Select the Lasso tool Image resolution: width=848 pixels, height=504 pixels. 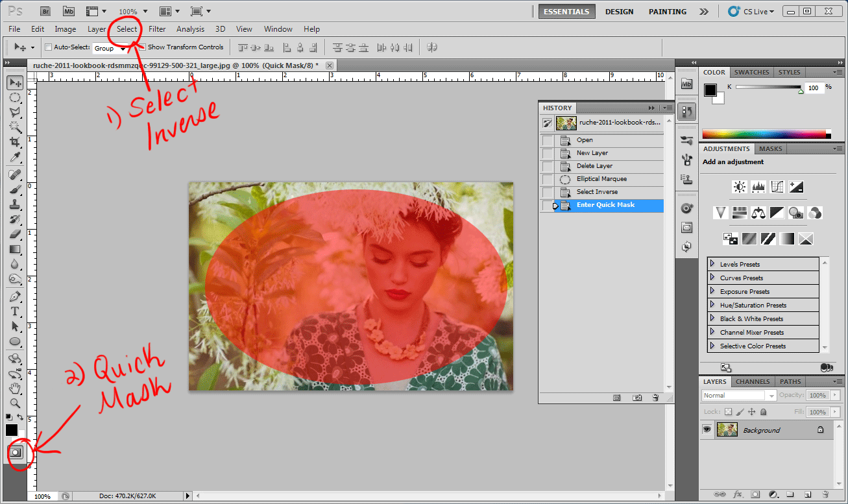15,112
